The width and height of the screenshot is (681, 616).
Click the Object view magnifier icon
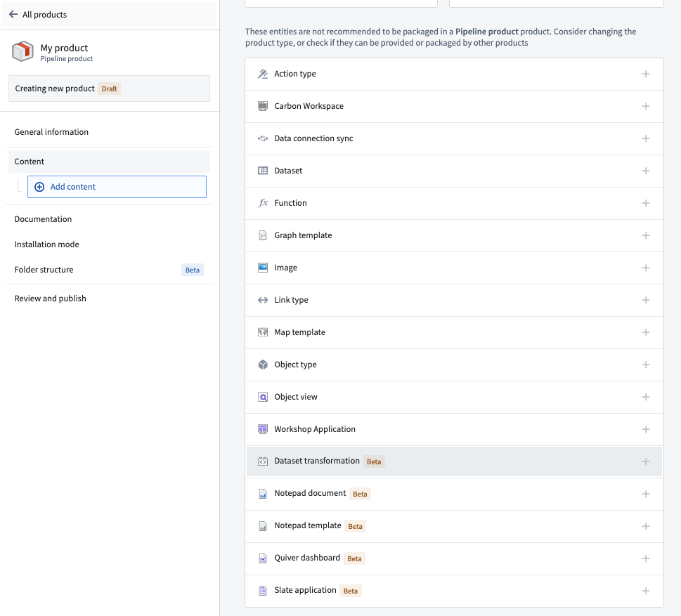pos(263,397)
